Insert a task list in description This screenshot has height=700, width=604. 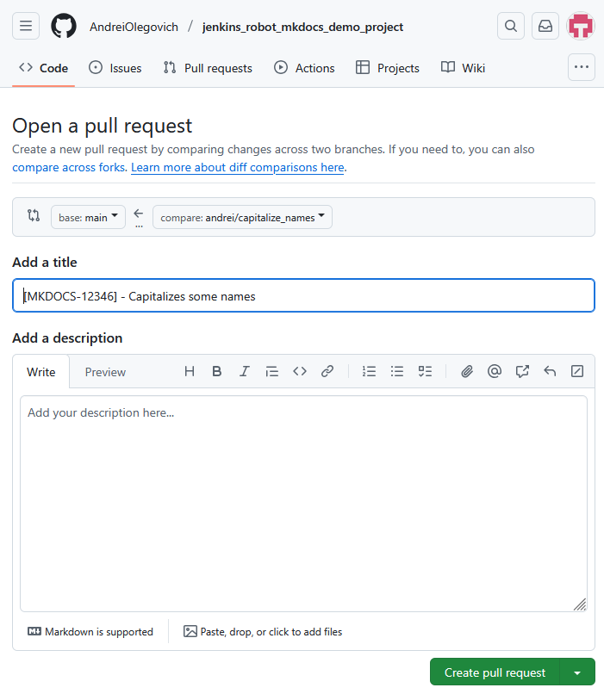[x=425, y=371]
